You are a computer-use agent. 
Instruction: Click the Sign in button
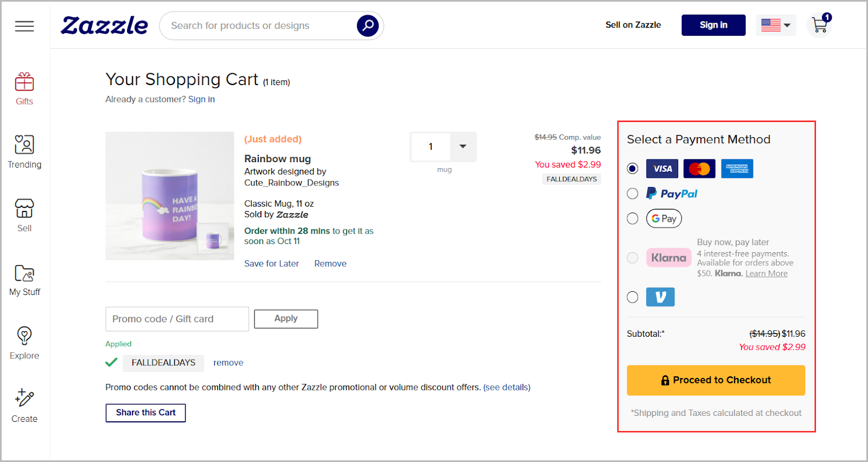(x=713, y=25)
